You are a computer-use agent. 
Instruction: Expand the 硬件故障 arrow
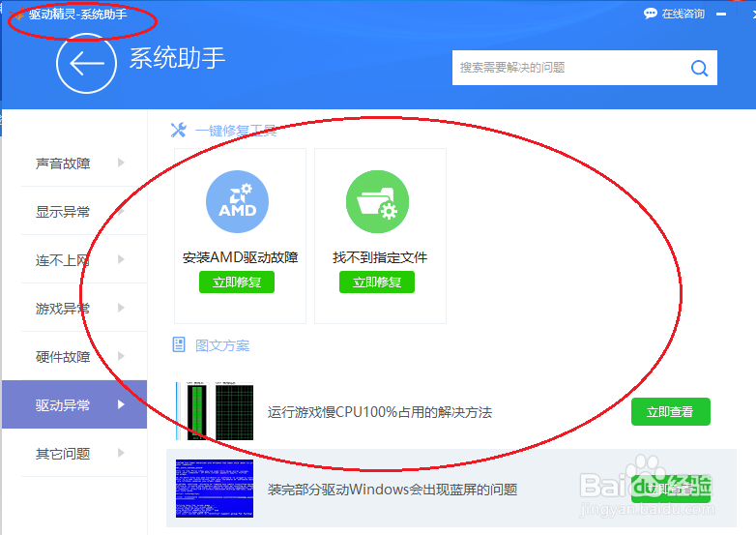[x=121, y=356]
